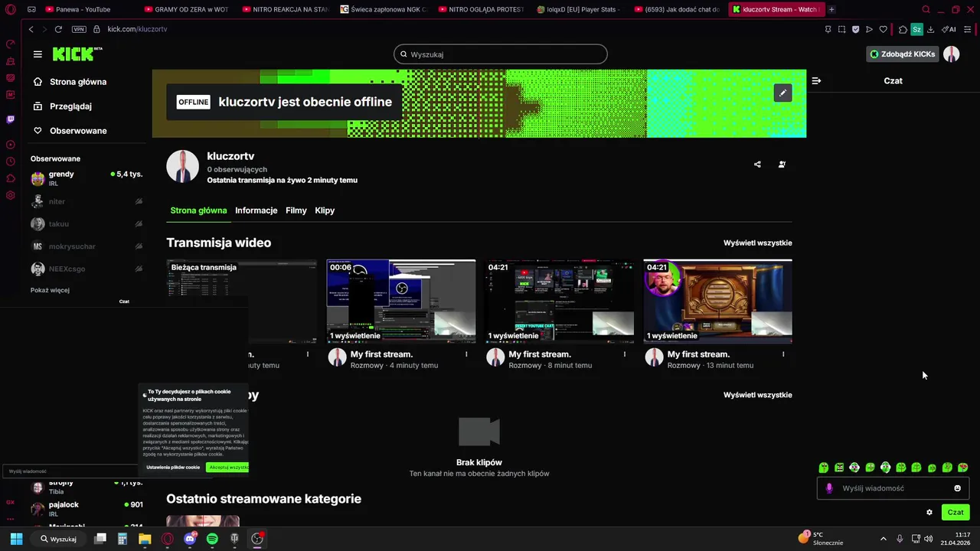Open the emoji picker in chat input

tap(957, 488)
